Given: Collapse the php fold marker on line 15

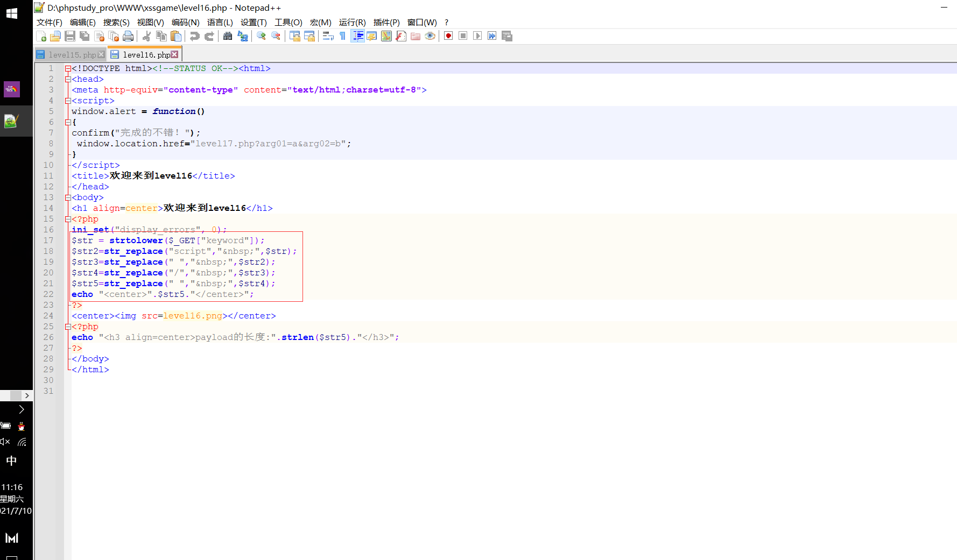Looking at the screenshot, I should [x=68, y=219].
